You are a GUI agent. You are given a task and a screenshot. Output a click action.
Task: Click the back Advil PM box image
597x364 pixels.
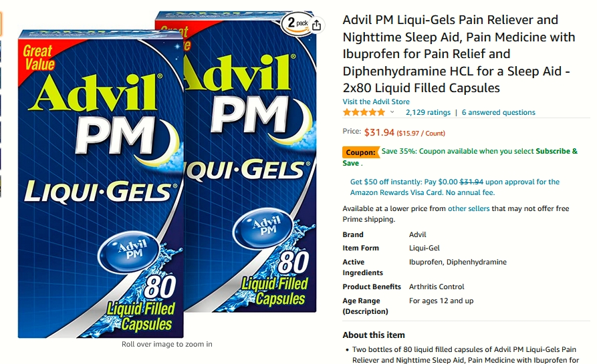250,162
